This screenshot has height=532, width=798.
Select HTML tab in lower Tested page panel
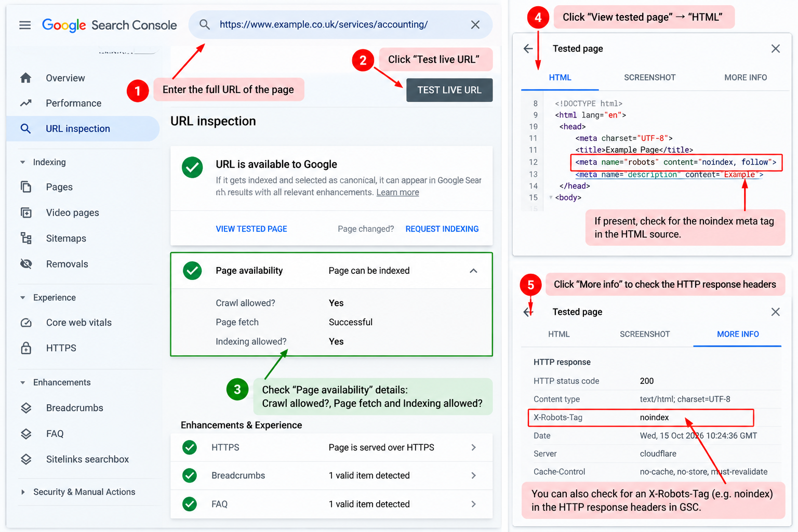click(x=559, y=334)
